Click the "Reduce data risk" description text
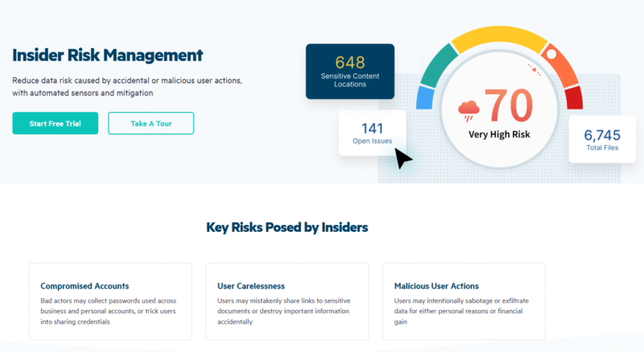Screen dimensions: 644x352 [x=127, y=87]
